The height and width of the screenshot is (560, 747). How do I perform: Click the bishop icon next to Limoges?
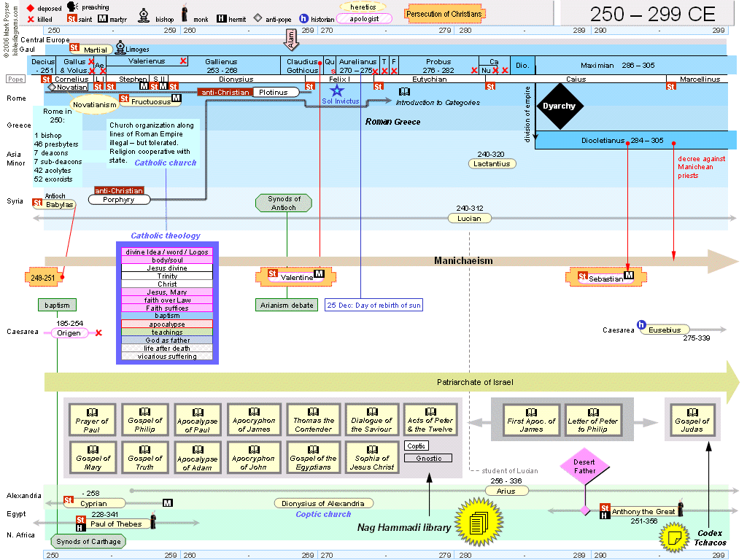coord(120,48)
